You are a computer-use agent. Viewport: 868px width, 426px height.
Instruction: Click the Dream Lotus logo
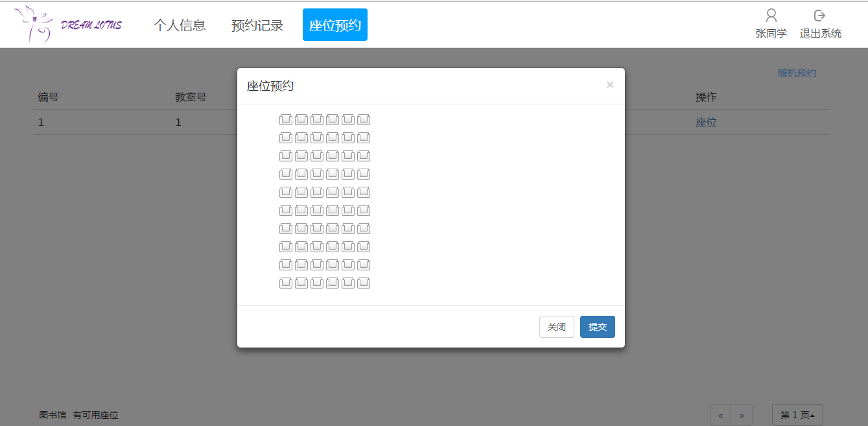coord(68,25)
